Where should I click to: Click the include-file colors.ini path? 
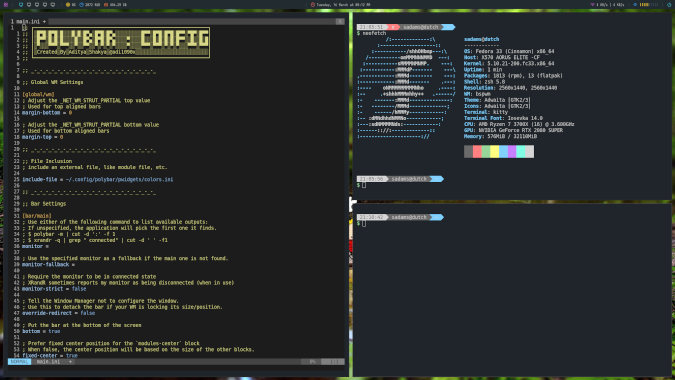coord(119,179)
